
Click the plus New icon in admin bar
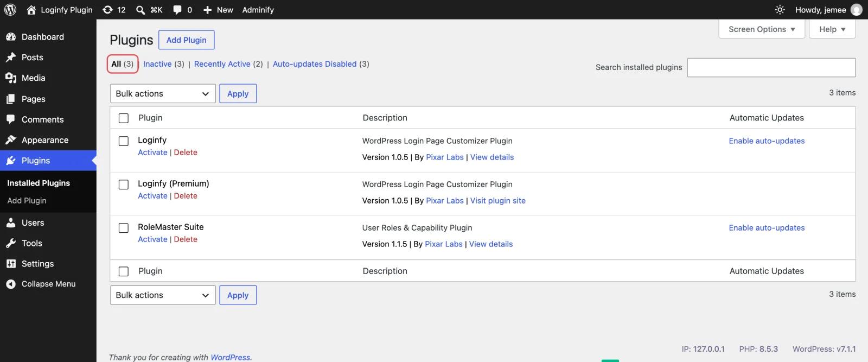click(x=207, y=10)
